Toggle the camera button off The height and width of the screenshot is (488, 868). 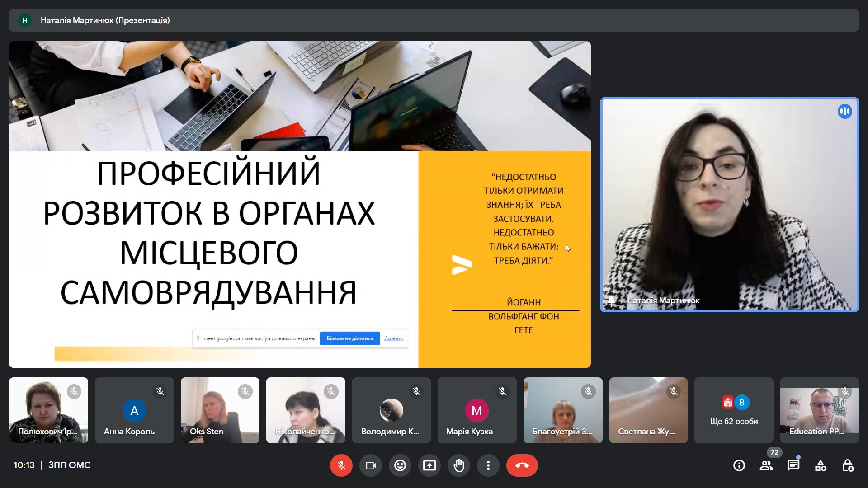pyautogui.click(x=371, y=465)
